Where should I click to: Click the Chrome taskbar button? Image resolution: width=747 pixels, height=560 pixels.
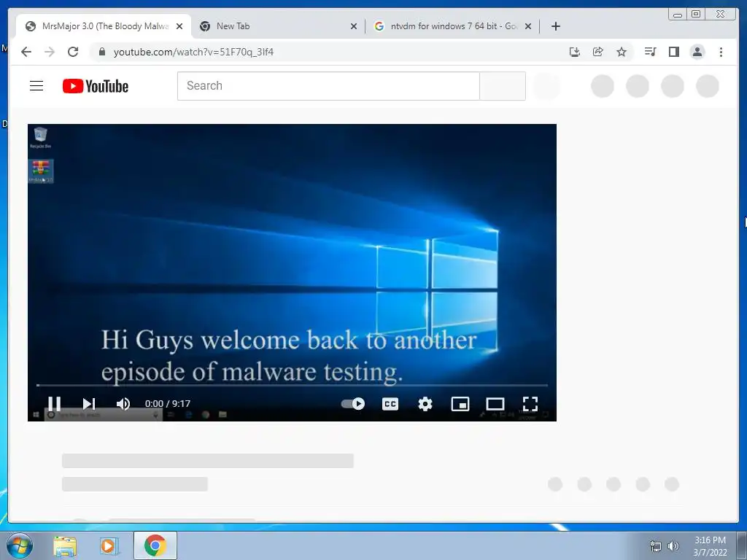click(x=155, y=545)
